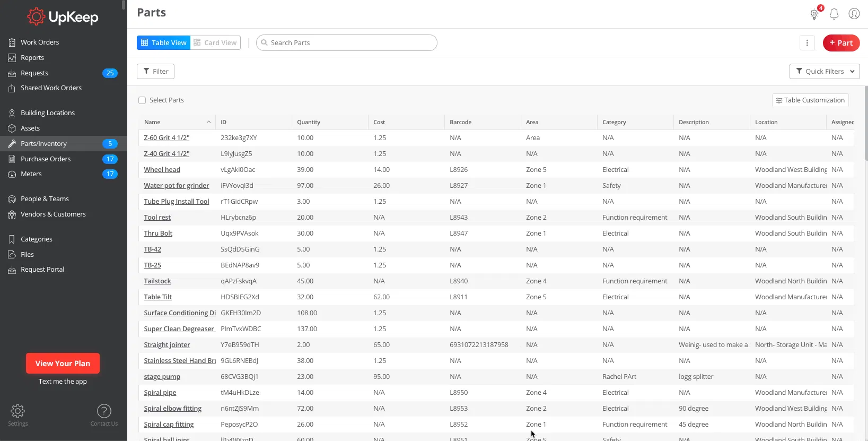Viewport: 868px width, 441px height.
Task: Open the Table Tilt part
Action: click(157, 297)
